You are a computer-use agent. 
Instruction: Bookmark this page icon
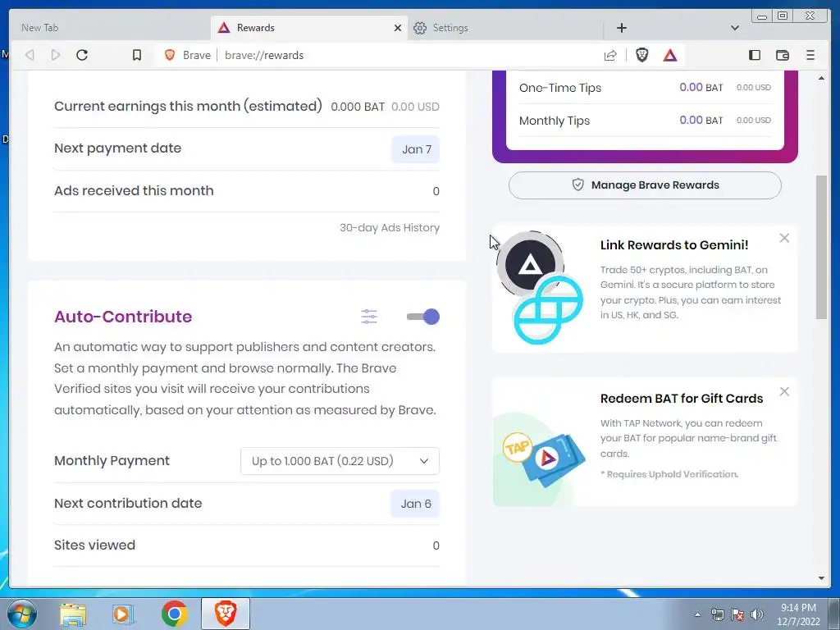pos(137,55)
